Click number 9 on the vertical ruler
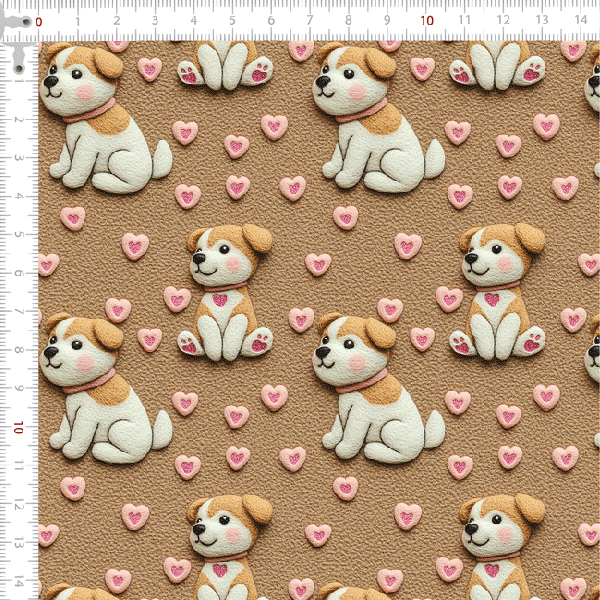 18,388
